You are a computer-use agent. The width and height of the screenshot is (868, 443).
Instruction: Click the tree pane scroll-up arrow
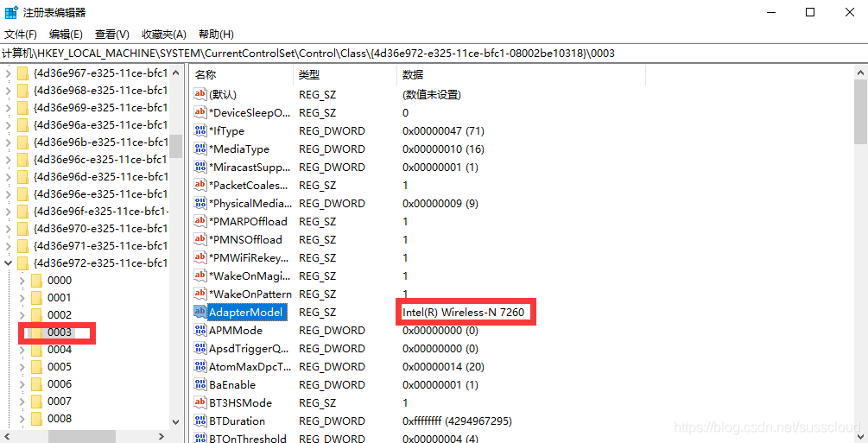[175, 73]
